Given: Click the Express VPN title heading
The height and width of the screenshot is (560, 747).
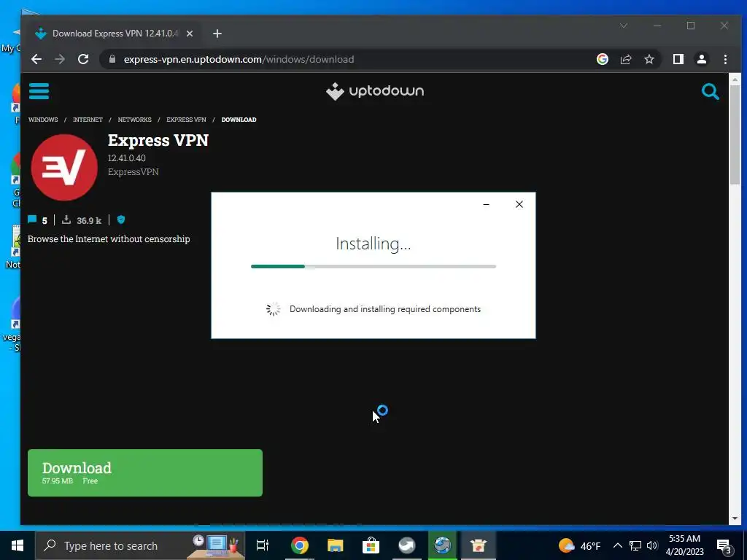Looking at the screenshot, I should (158, 141).
